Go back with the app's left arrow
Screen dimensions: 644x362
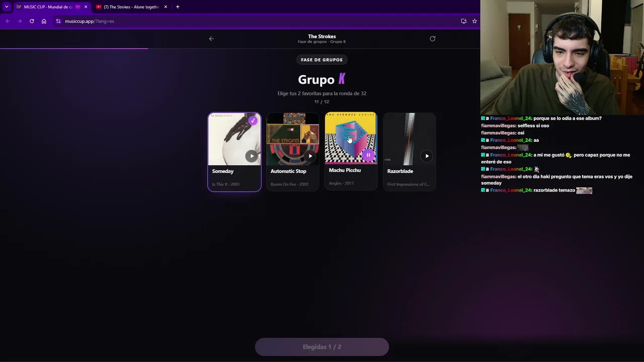point(211,39)
